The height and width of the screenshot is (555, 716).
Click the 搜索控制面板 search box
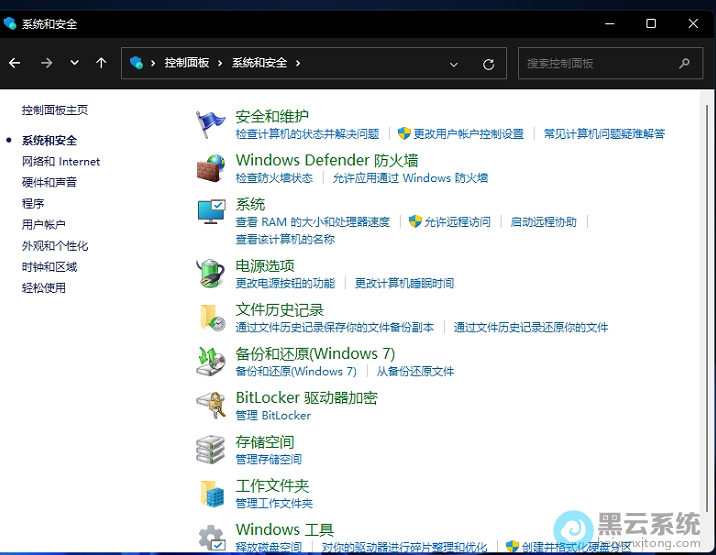click(x=598, y=63)
